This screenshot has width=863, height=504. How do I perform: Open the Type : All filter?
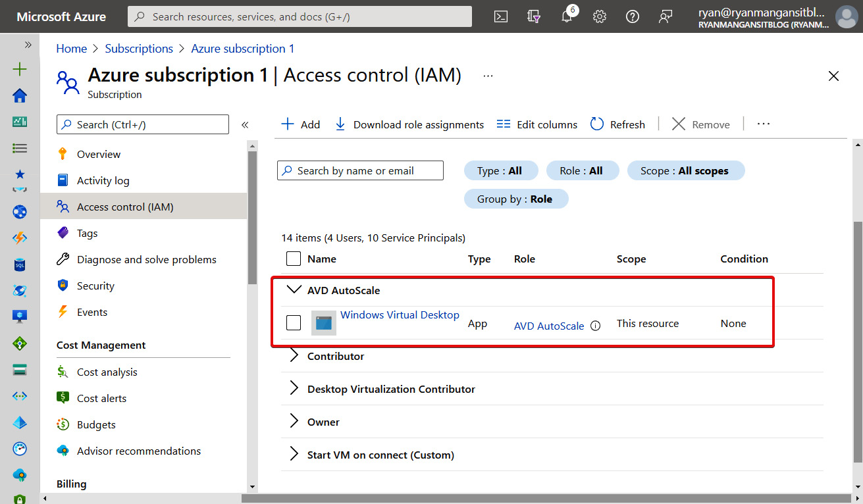[x=501, y=170]
